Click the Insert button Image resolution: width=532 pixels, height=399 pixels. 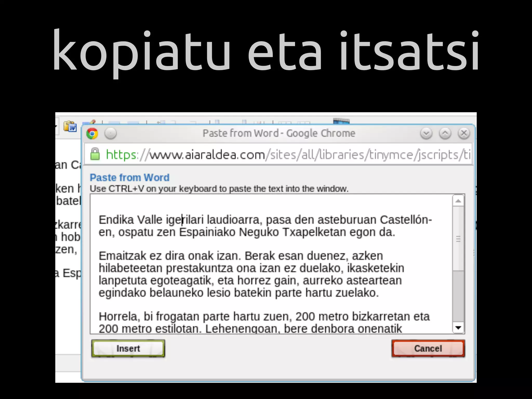pyautogui.click(x=128, y=348)
